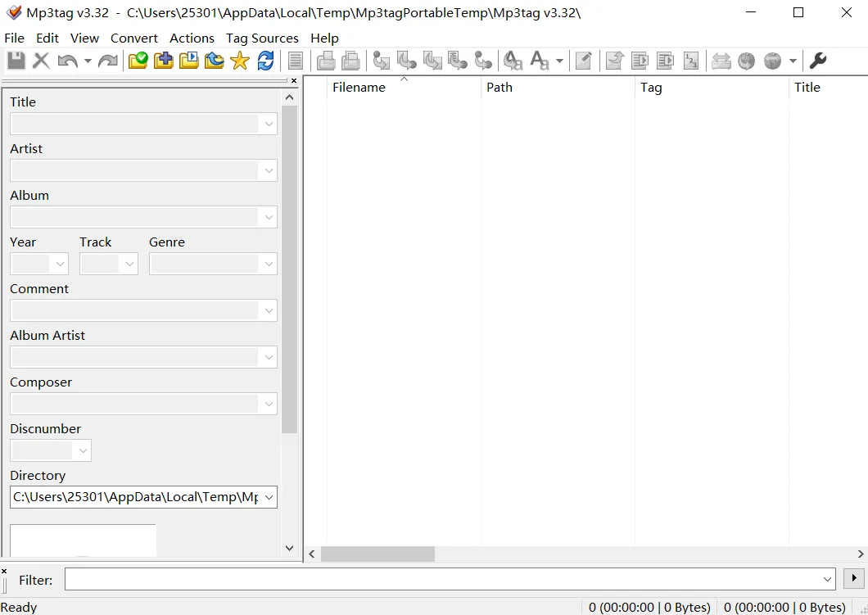Click the first globe tag source icon
The height and width of the screenshot is (615, 868).
pyautogui.click(x=746, y=61)
